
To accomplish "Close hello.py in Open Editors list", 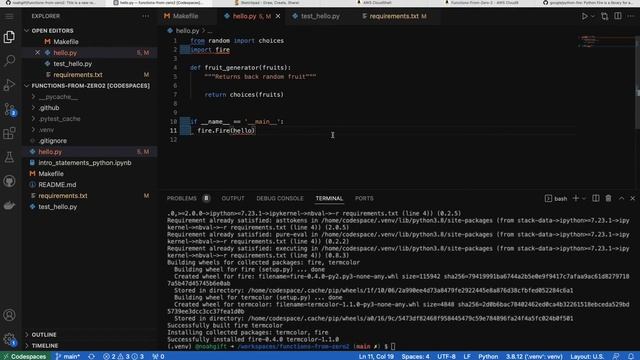I will click(38, 53).
